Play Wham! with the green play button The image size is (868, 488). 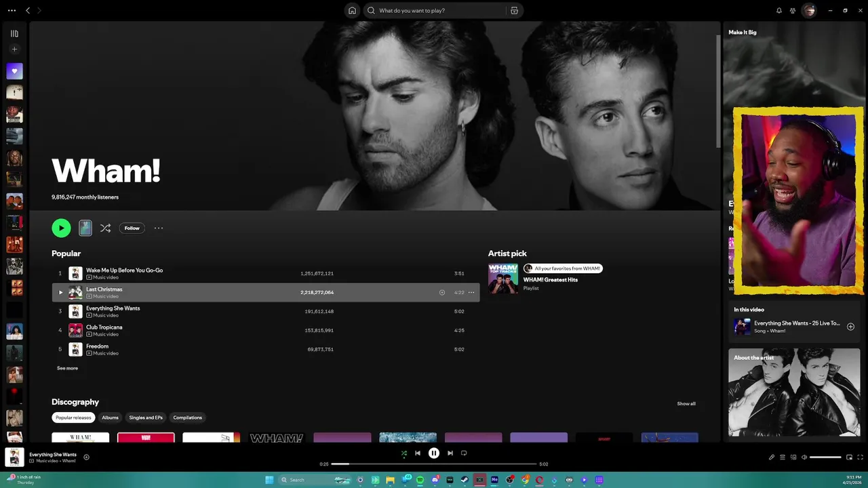pos(61,228)
